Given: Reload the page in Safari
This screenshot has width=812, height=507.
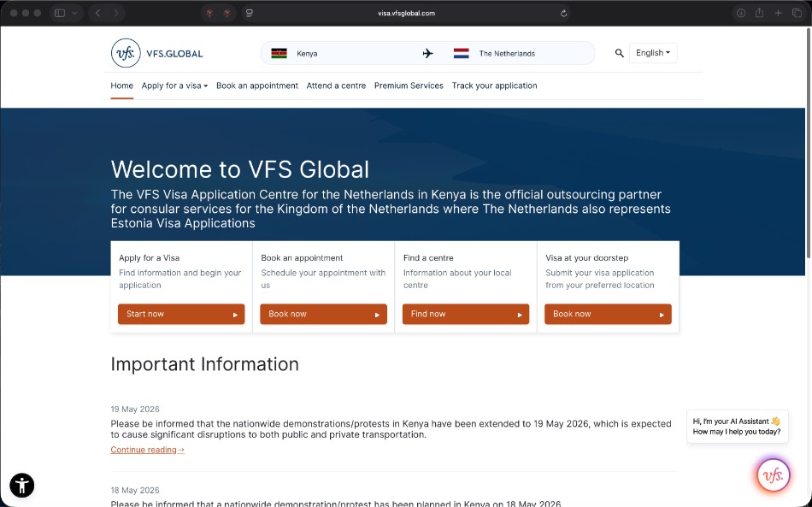Looking at the screenshot, I should (x=564, y=14).
